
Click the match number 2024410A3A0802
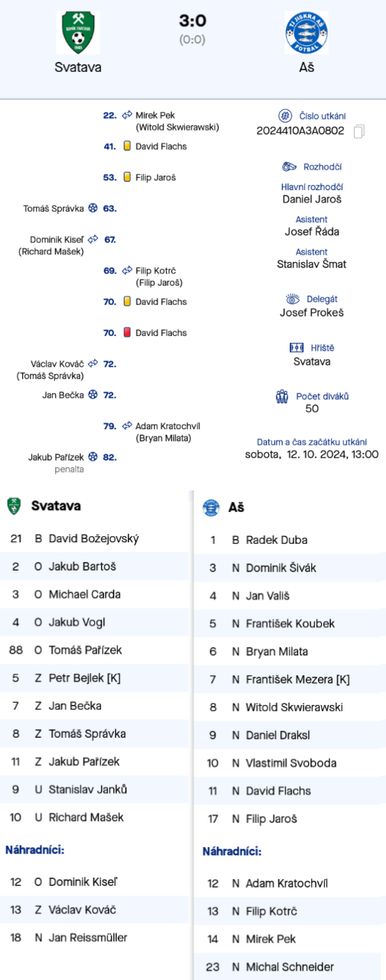(300, 131)
